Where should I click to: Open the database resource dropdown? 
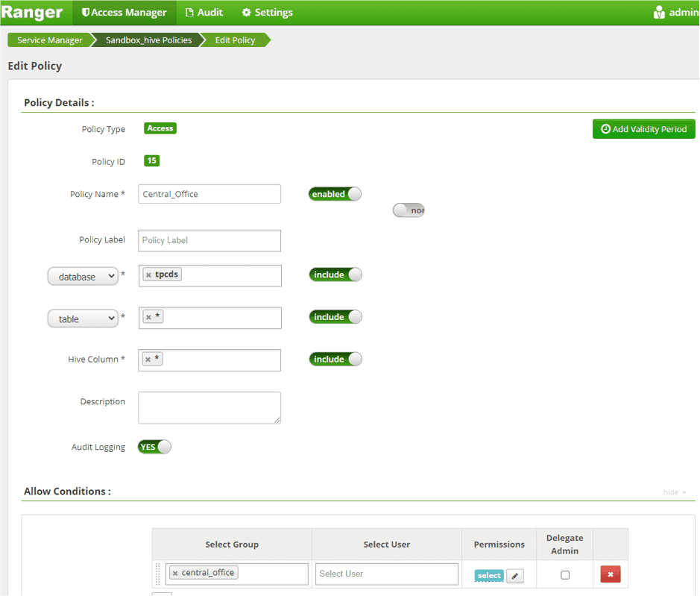click(83, 277)
